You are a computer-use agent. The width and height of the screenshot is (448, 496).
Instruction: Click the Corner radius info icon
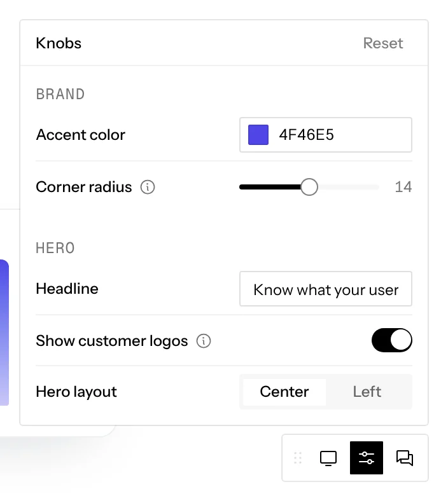point(148,187)
